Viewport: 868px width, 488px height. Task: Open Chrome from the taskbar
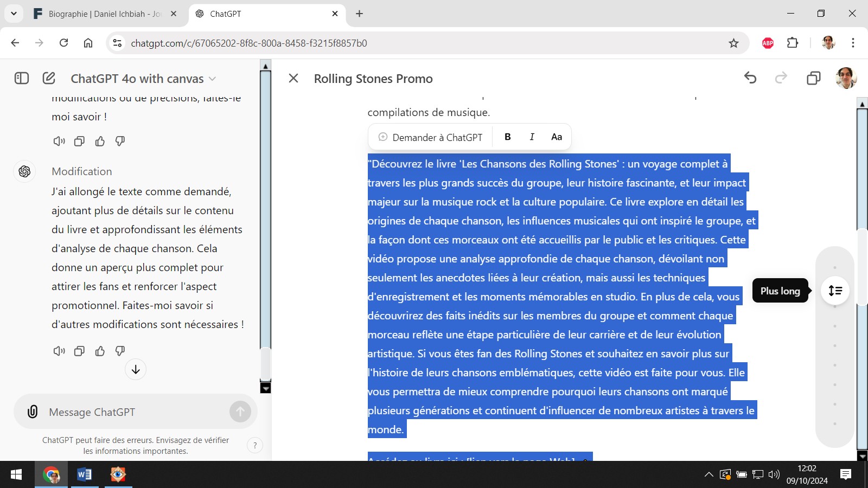tap(52, 474)
